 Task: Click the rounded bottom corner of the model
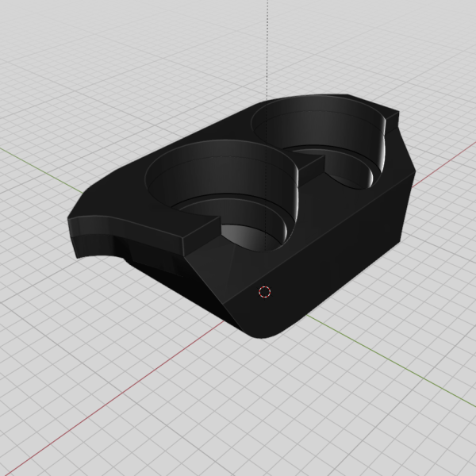(x=266, y=333)
